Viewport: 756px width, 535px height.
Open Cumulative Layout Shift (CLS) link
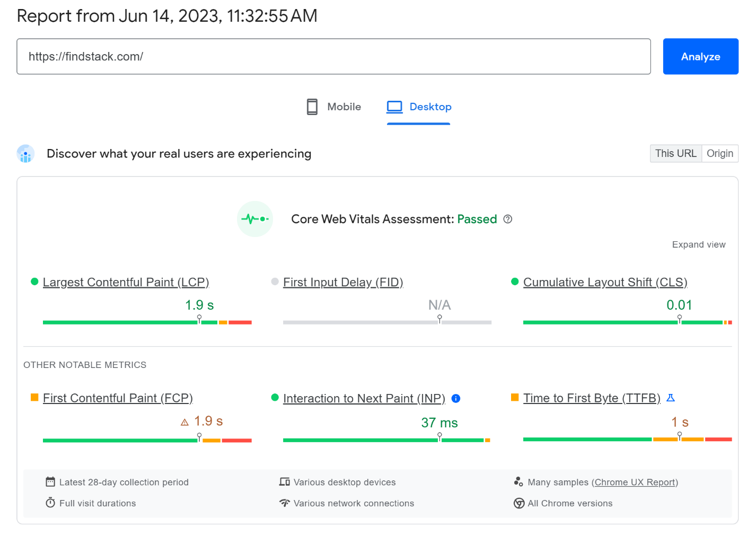pyautogui.click(x=605, y=282)
